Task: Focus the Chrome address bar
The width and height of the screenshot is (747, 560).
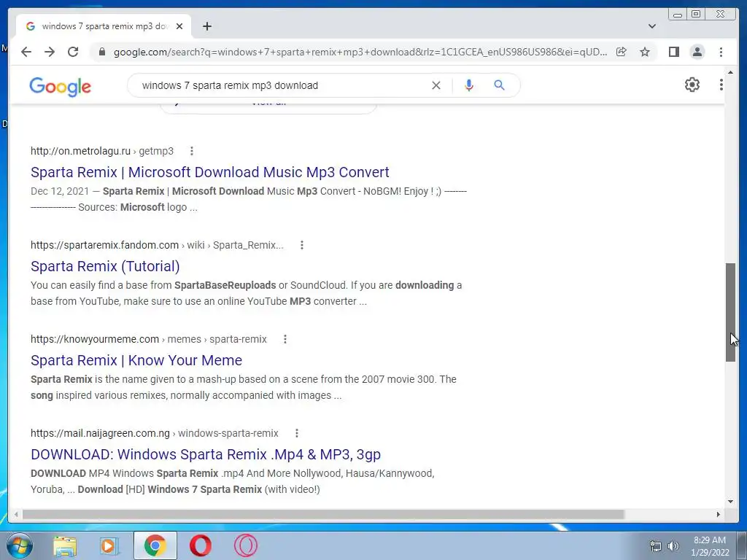Action: click(x=360, y=52)
